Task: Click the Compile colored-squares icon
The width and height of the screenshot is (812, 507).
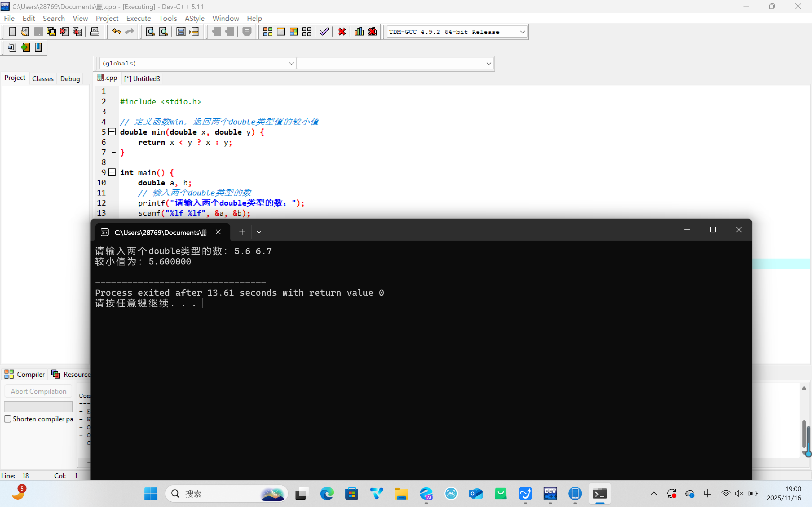Action: click(267, 32)
